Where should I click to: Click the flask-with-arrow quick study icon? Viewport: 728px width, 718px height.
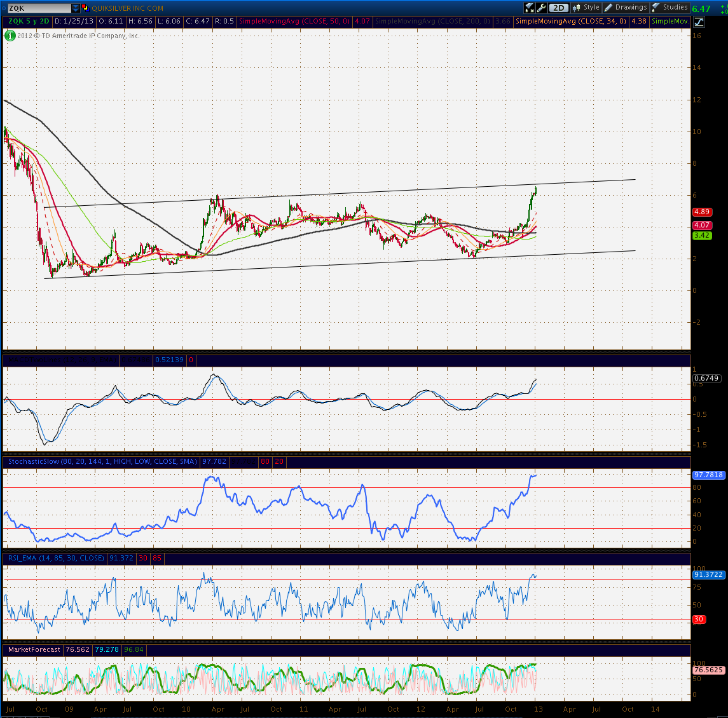click(529, 8)
